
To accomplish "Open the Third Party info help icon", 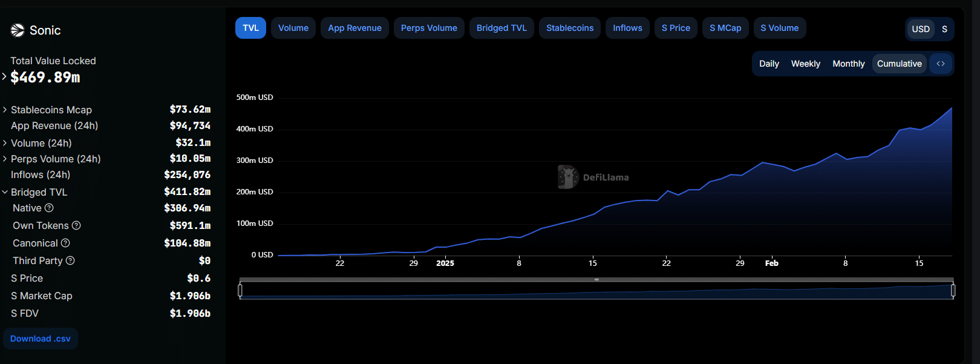I will [x=70, y=260].
